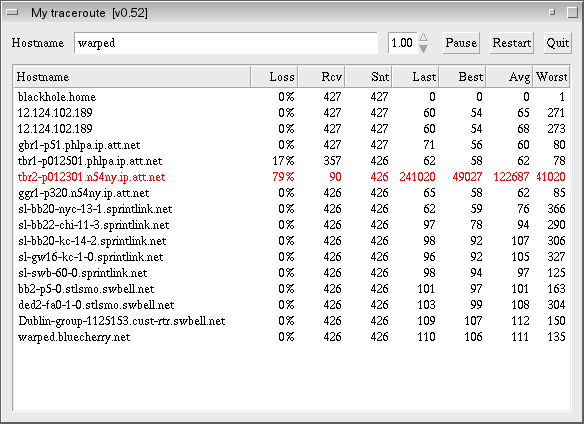Click the Worst column header

(x=551, y=77)
